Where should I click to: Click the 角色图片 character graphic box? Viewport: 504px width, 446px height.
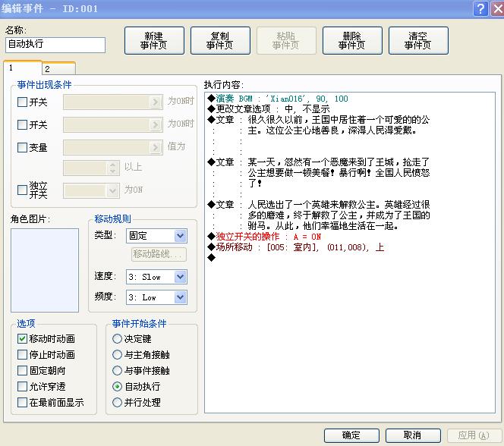45,270
